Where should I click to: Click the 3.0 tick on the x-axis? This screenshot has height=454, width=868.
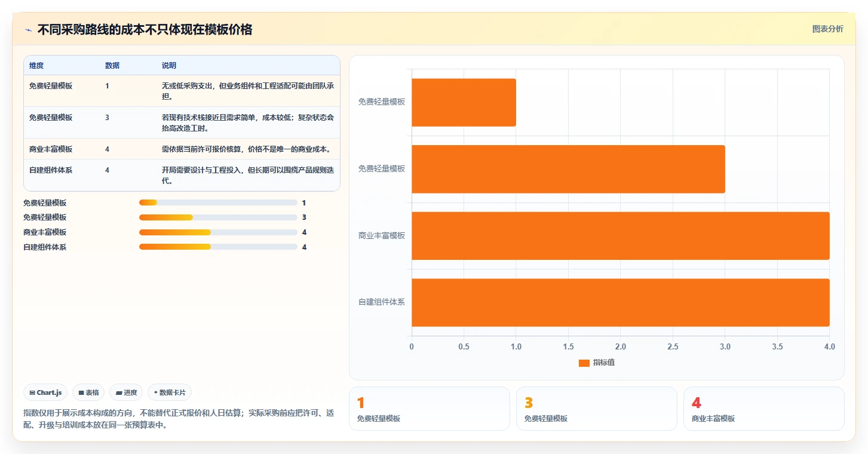(x=725, y=346)
